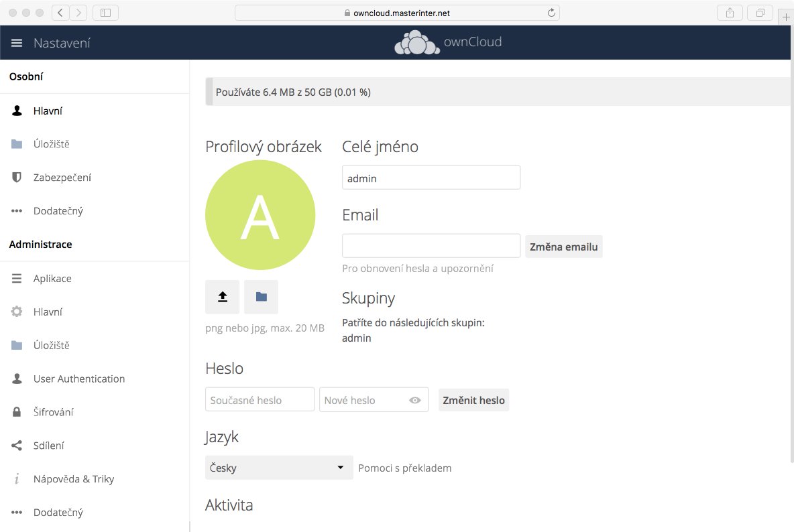The width and height of the screenshot is (794, 532).
Task: Click the admin group name under Skupiny
Action: click(x=357, y=338)
